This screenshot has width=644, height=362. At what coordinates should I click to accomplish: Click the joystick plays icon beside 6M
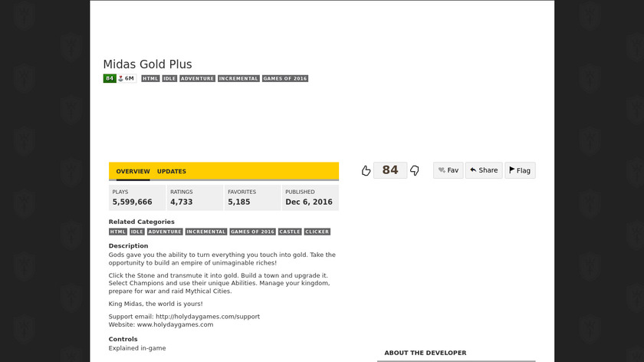click(x=120, y=78)
